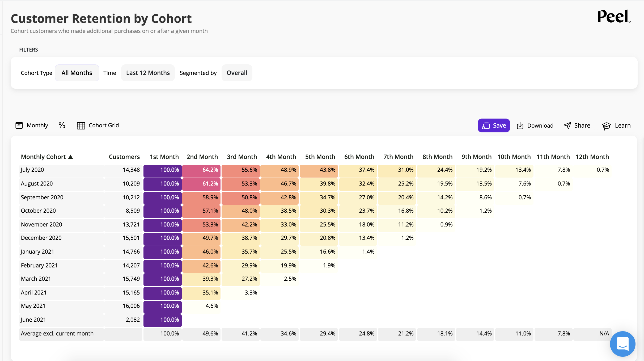
Task: Click the 12th Month column header
Action: [x=592, y=157]
